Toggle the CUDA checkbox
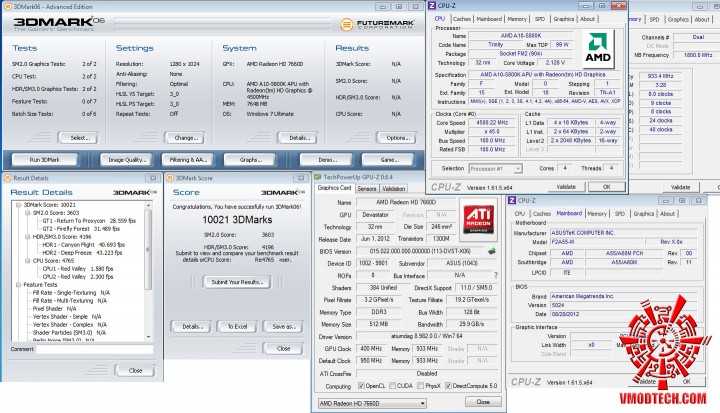This screenshot has height=413, width=720. coord(393,386)
